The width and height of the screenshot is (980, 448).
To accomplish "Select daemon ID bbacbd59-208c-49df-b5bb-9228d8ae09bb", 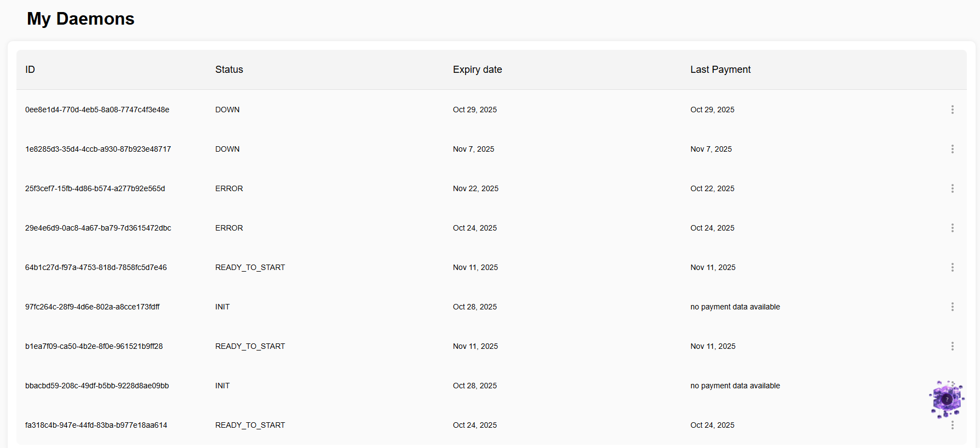I will (97, 386).
